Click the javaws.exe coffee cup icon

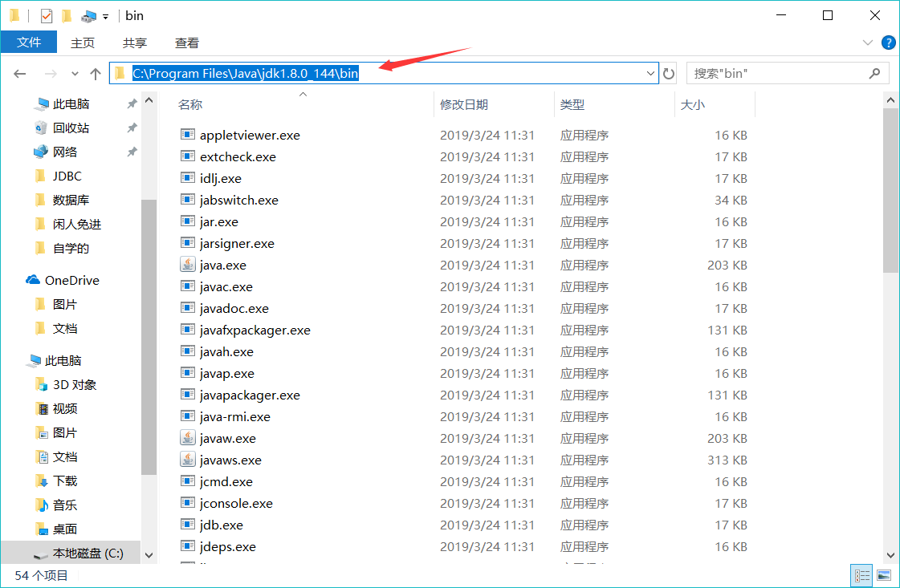click(187, 460)
